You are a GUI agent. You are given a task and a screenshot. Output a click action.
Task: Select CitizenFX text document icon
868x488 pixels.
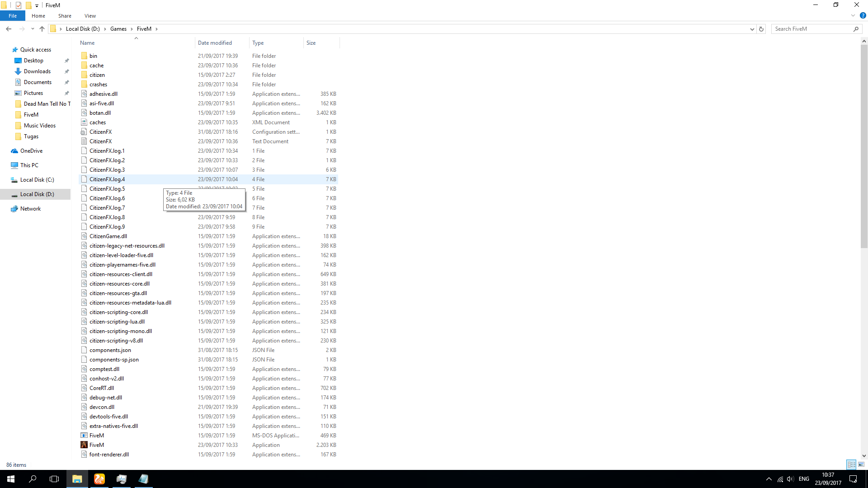pyautogui.click(x=84, y=141)
